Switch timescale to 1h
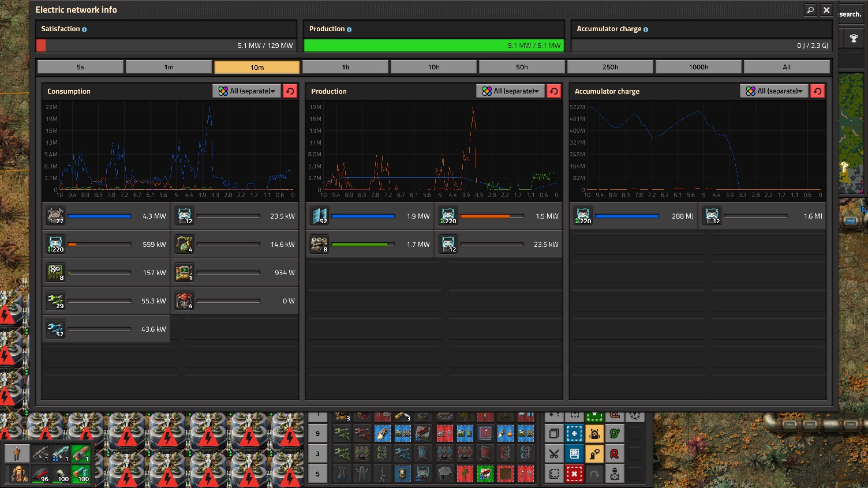This screenshot has width=868, height=488. point(345,67)
